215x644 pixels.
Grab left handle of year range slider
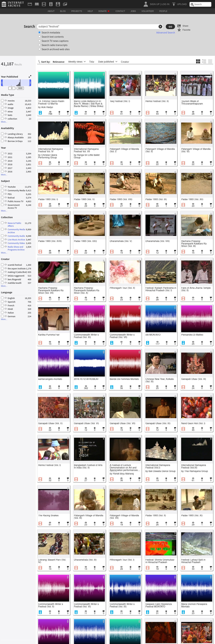tap(2, 83)
